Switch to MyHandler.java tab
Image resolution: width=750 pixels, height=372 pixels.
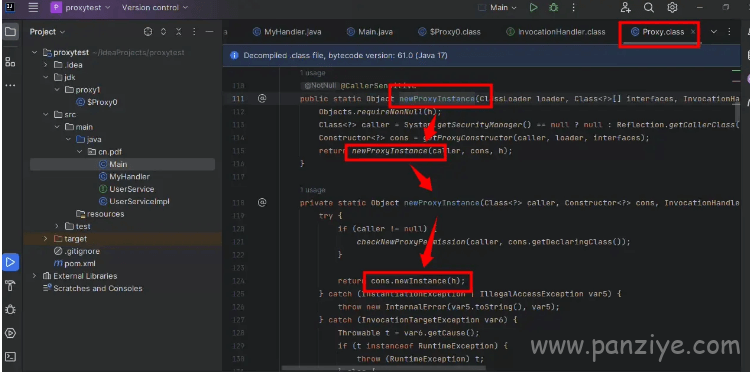point(287,32)
